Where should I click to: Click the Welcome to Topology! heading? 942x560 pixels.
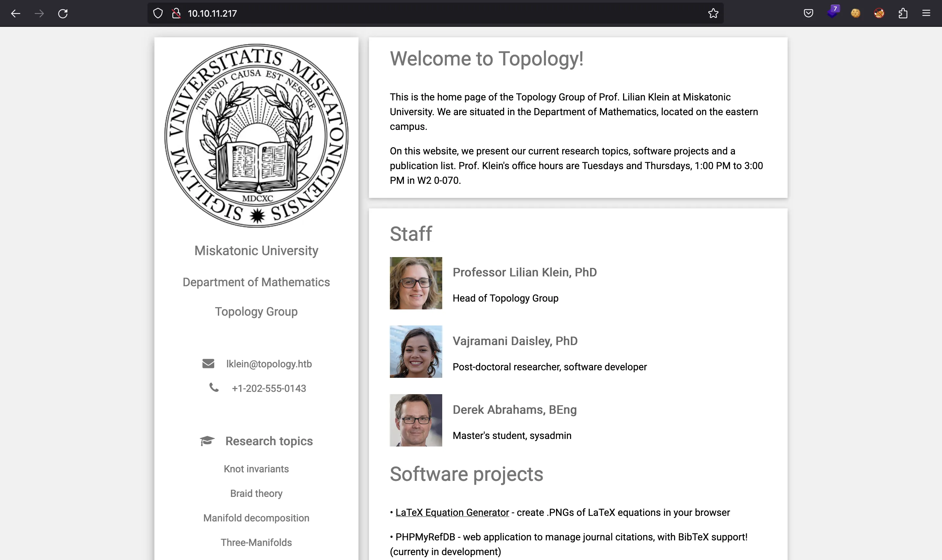[487, 59]
